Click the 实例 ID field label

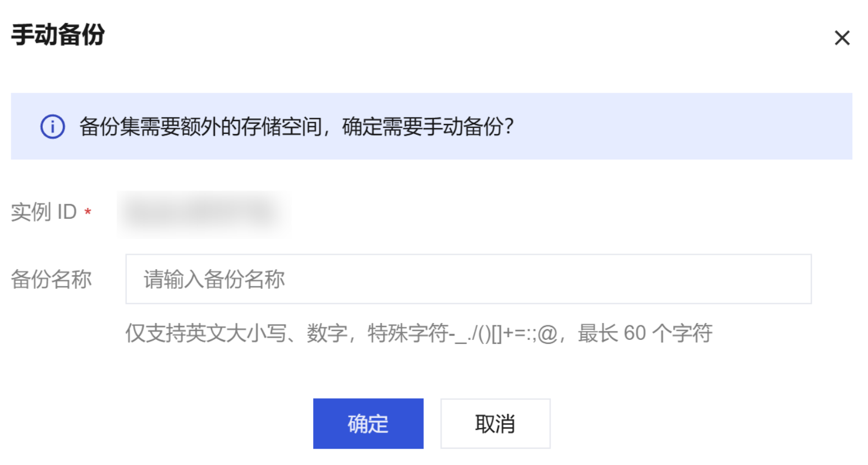[44, 212]
